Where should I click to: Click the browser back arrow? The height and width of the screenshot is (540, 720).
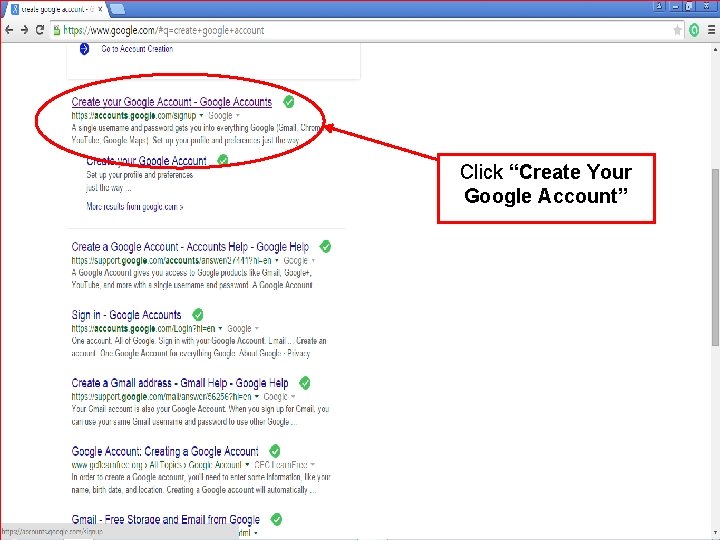point(9,30)
